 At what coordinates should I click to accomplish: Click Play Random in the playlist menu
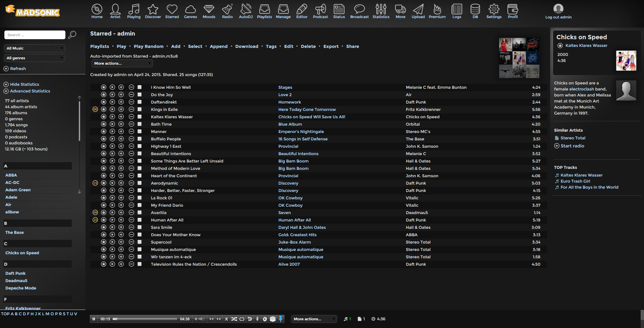click(149, 47)
